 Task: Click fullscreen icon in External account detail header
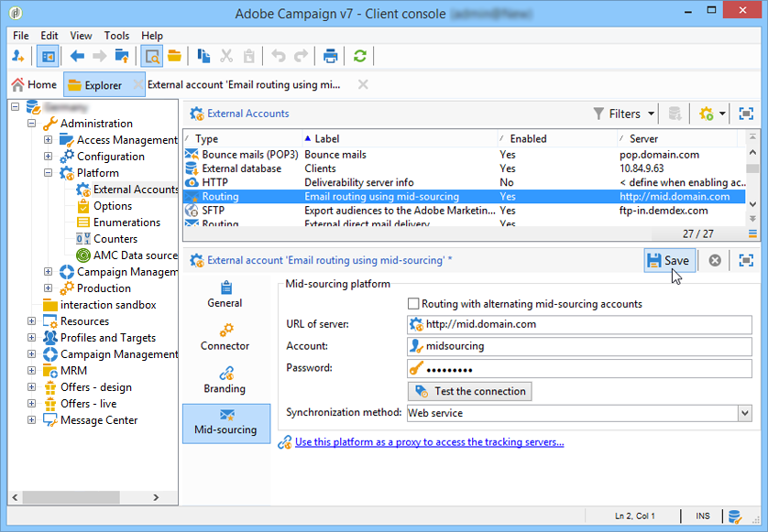[746, 260]
